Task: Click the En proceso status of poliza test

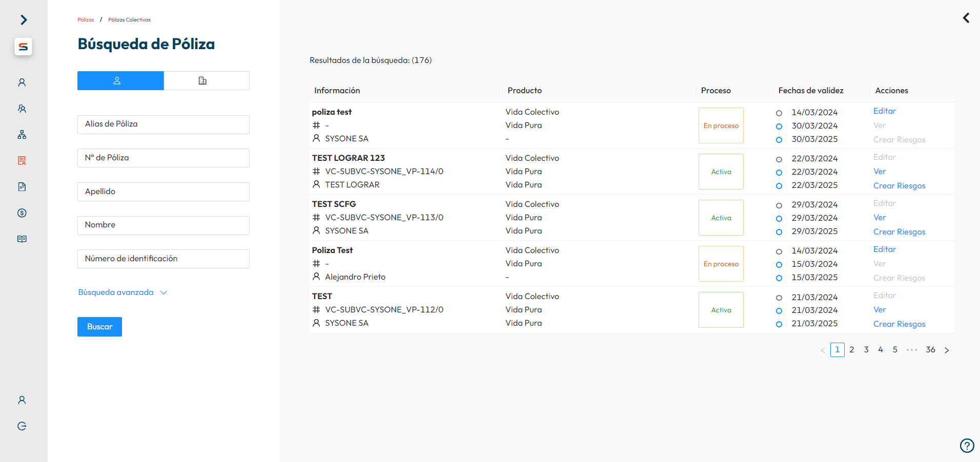Action: coord(721,125)
